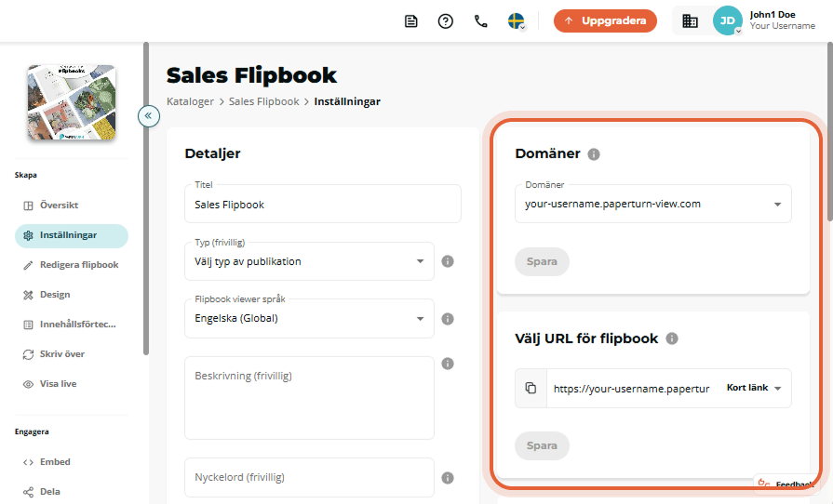Click the flipbook URL text field
833x504 pixels.
(x=632, y=389)
